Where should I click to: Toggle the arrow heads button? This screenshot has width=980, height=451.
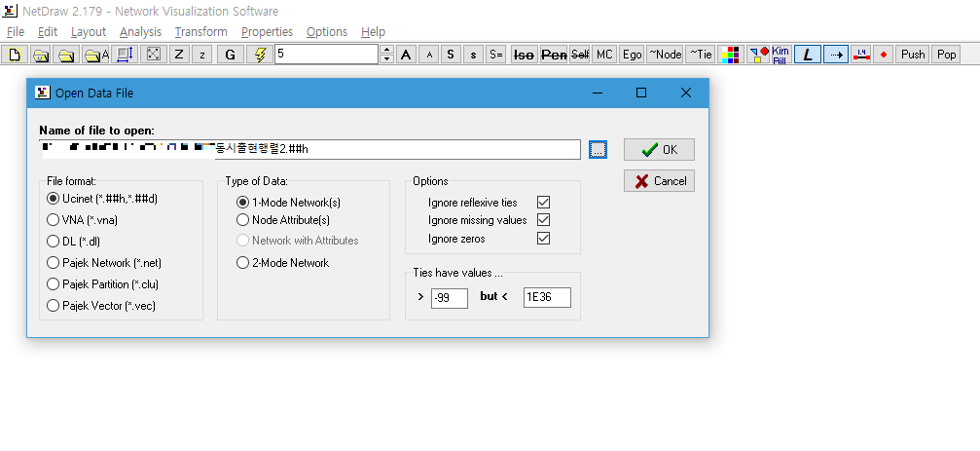click(x=836, y=55)
